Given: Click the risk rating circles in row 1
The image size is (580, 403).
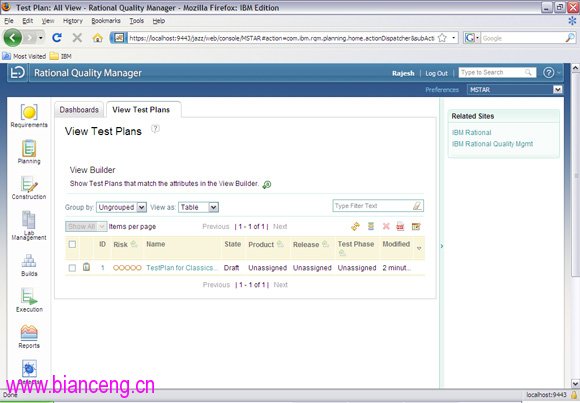Looking at the screenshot, I should [127, 268].
